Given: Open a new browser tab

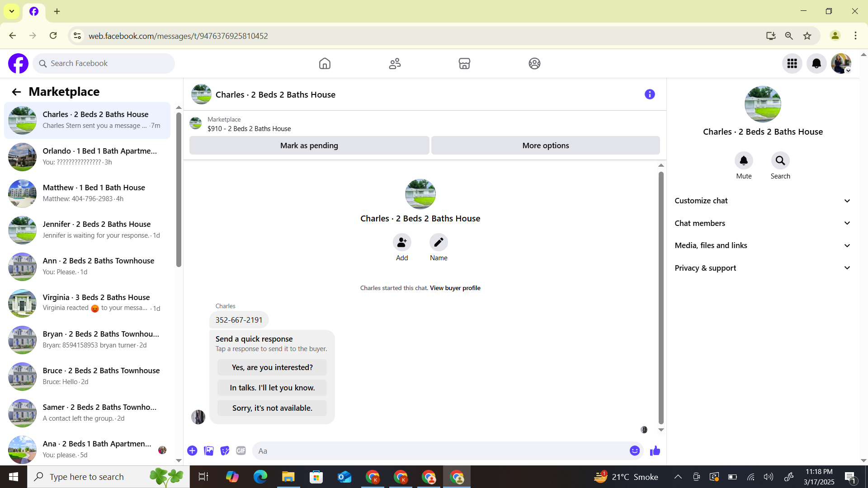Looking at the screenshot, I should pos(57,11).
